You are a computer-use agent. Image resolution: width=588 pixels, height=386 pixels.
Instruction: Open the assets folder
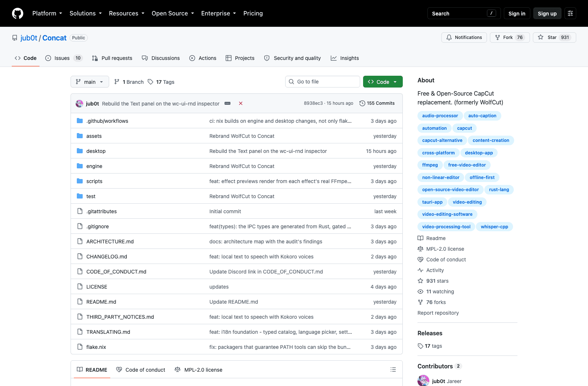coord(94,136)
